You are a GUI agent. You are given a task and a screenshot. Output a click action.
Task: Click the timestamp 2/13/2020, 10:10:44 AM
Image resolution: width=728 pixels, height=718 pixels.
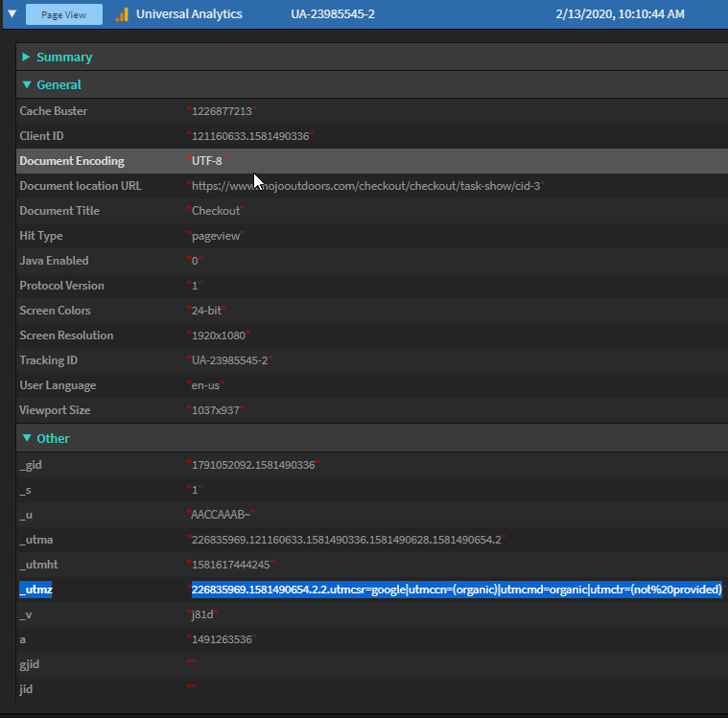[620, 14]
